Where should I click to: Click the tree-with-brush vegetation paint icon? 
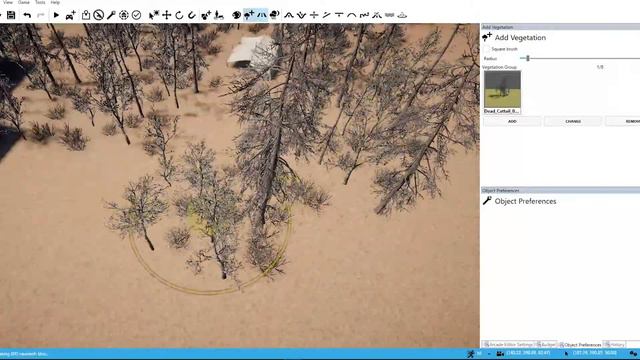pos(274,15)
